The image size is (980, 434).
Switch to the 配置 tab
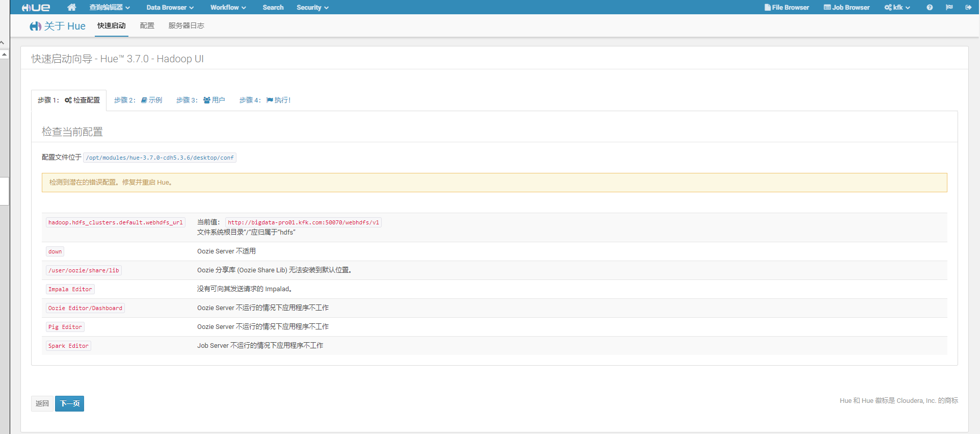[x=147, y=25]
